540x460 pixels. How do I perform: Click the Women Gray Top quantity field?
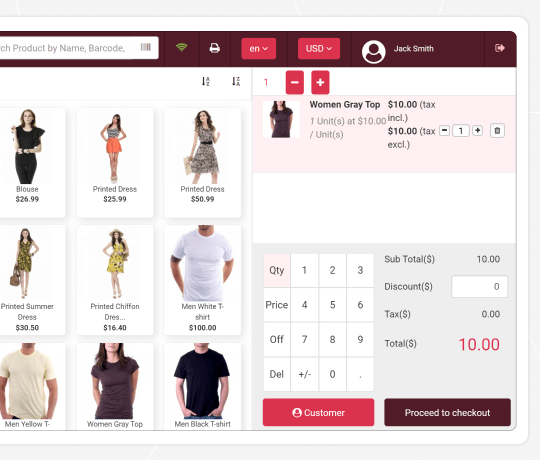click(x=461, y=131)
